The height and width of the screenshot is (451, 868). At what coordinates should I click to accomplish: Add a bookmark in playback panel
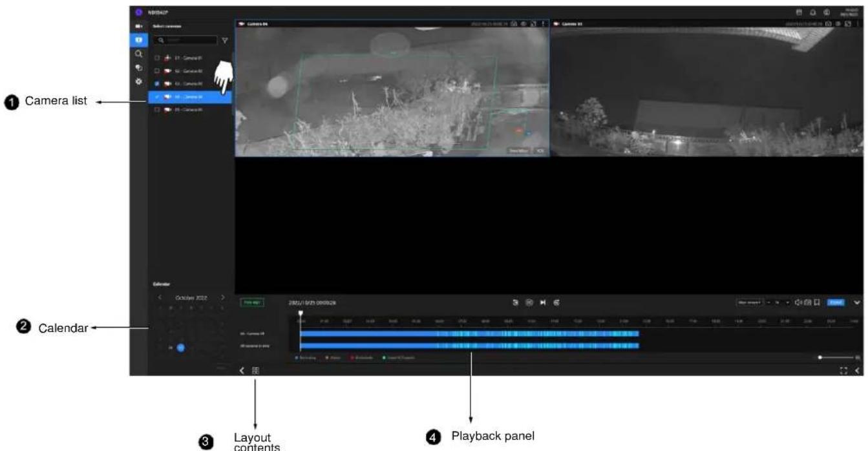(x=816, y=302)
